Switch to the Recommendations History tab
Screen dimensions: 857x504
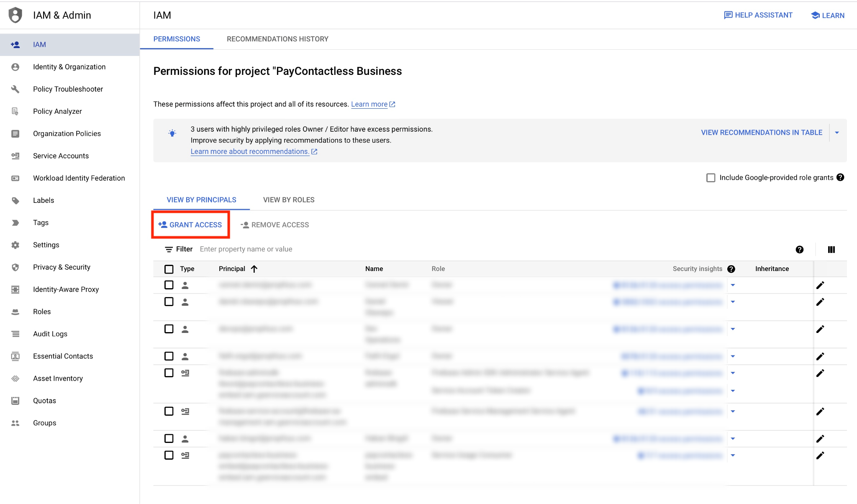(x=277, y=39)
